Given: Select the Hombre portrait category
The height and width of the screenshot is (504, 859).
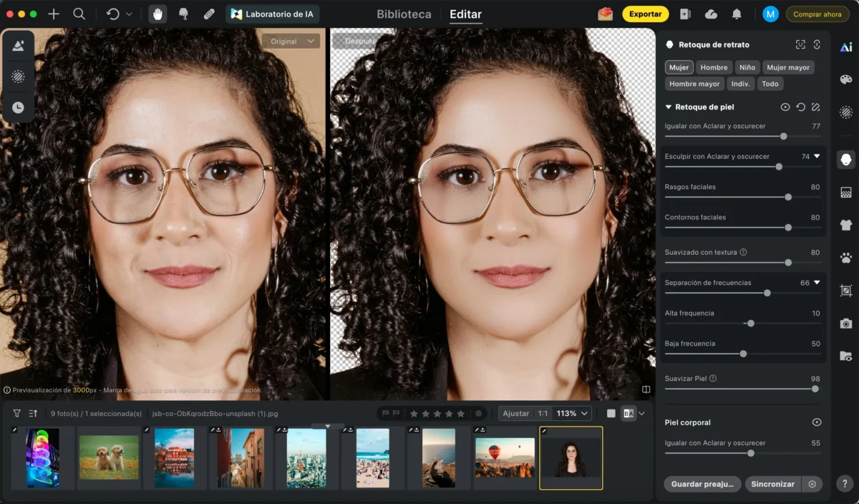Looking at the screenshot, I should [714, 67].
